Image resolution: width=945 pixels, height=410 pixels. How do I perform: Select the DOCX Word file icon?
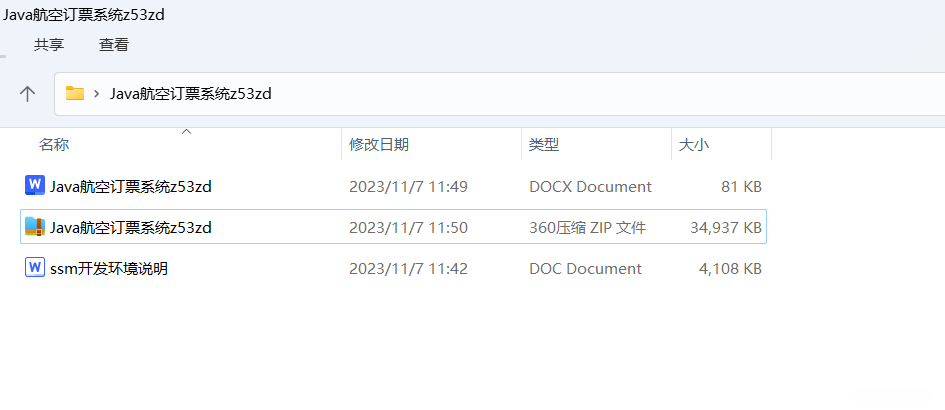point(35,186)
